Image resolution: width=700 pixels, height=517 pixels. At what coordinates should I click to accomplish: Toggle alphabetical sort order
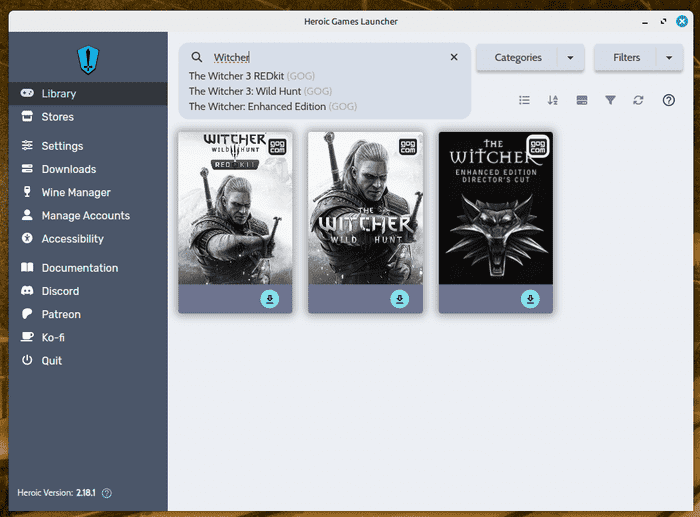click(x=553, y=100)
